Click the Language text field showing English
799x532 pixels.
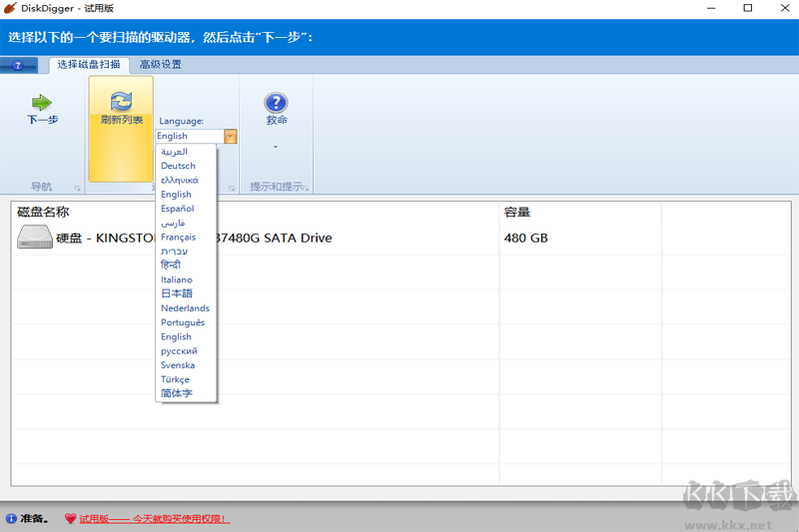tap(190, 136)
